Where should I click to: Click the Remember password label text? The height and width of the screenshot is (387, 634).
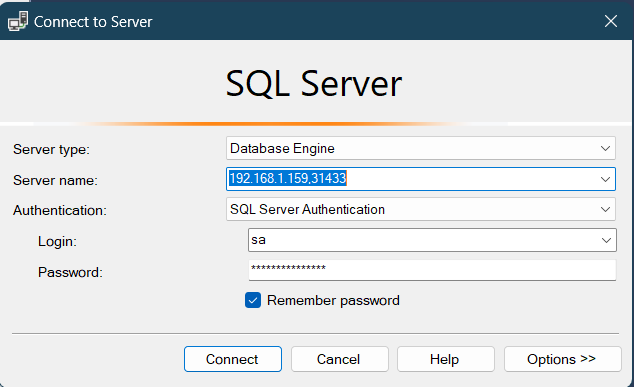tap(333, 300)
